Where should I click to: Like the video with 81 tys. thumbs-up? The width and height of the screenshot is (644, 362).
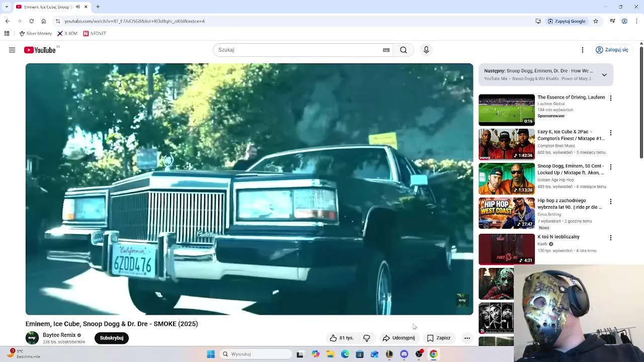click(342, 338)
